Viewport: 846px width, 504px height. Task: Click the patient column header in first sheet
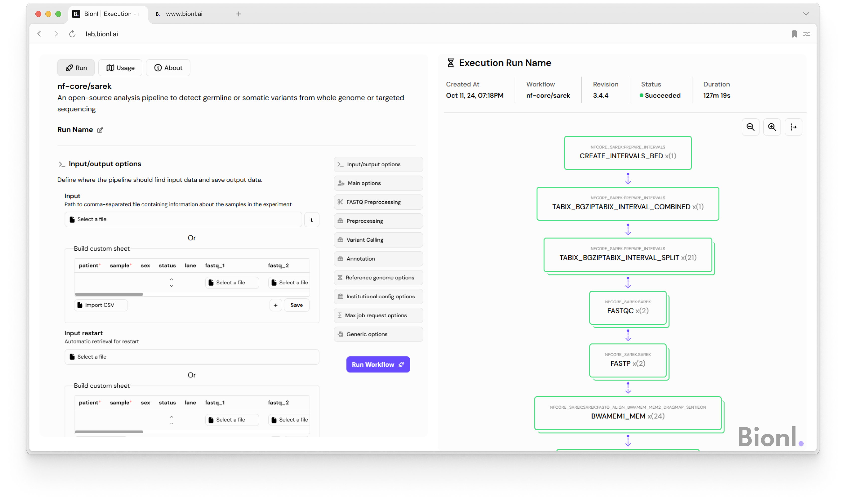[90, 266]
